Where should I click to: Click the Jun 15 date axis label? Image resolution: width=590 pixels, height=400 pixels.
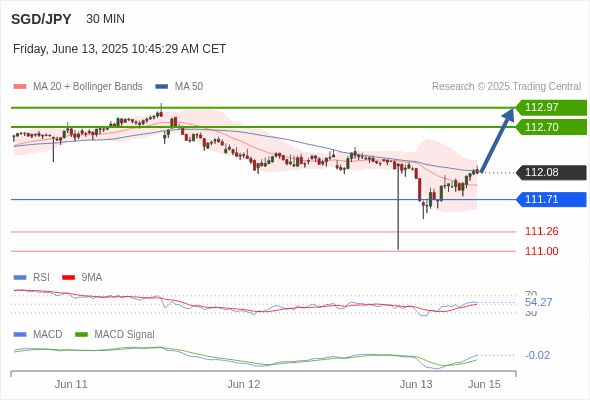point(484,385)
